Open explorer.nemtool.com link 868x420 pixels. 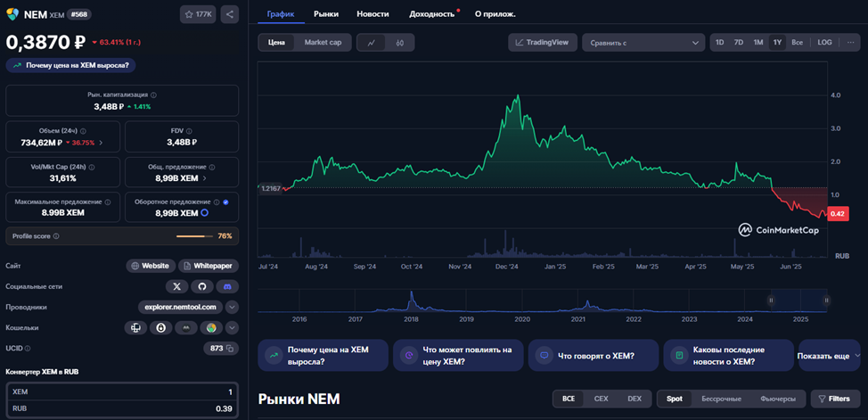(x=181, y=307)
